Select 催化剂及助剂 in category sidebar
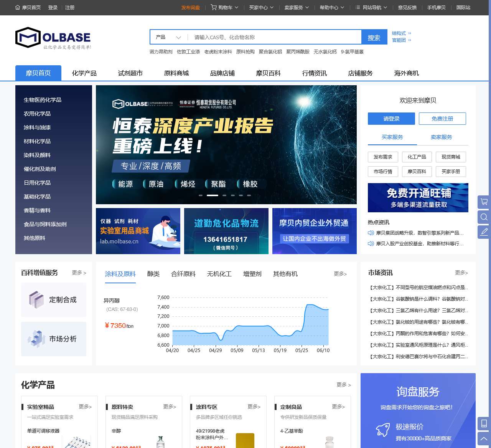 [x=40, y=169]
